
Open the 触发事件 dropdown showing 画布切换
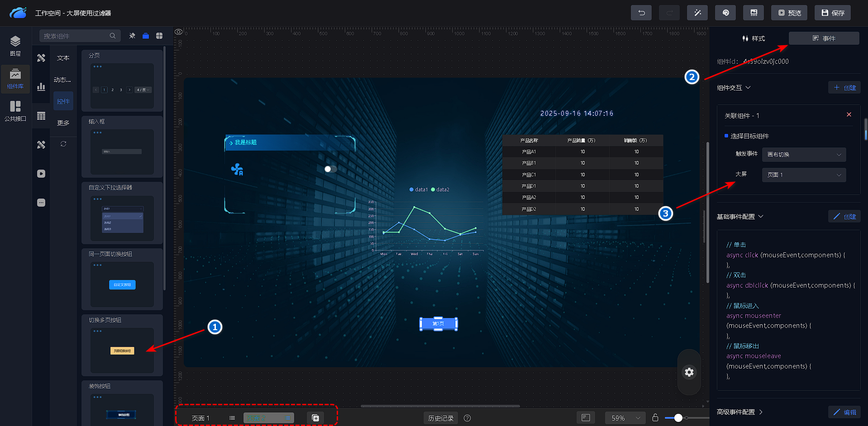click(804, 155)
